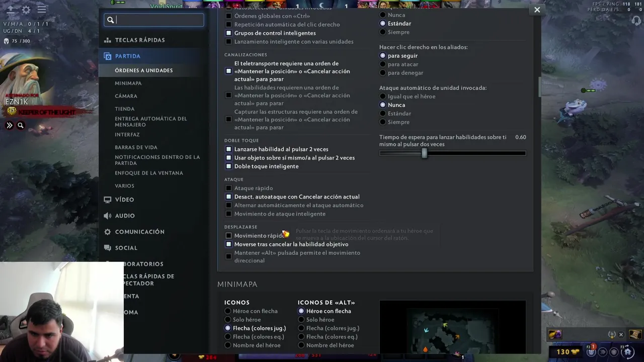
Task: Click the deliver items house icon F3
Action: (627, 351)
